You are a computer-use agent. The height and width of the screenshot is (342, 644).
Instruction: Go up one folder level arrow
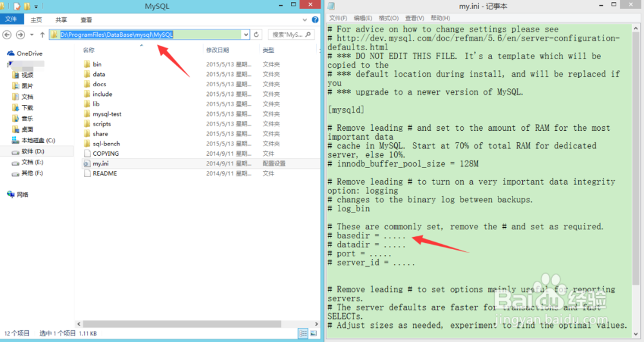pyautogui.click(x=43, y=35)
